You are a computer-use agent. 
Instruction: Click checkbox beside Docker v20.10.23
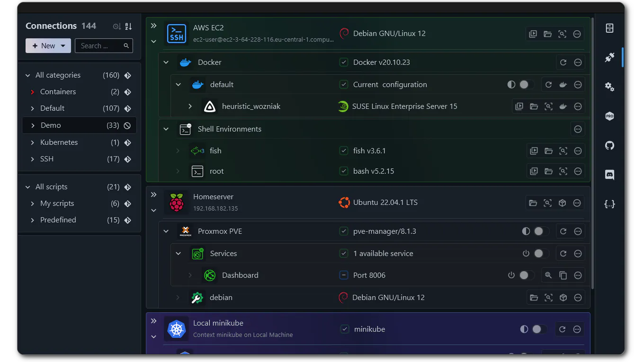point(344,62)
